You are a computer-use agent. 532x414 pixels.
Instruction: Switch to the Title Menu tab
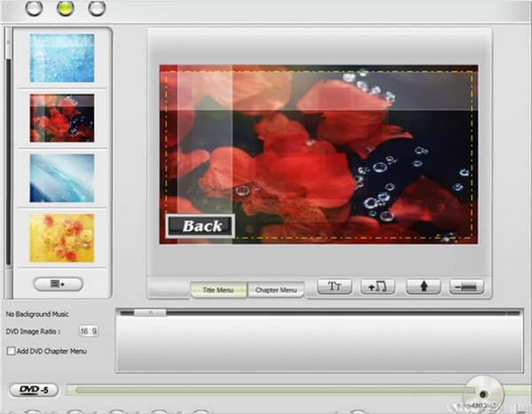coord(218,290)
